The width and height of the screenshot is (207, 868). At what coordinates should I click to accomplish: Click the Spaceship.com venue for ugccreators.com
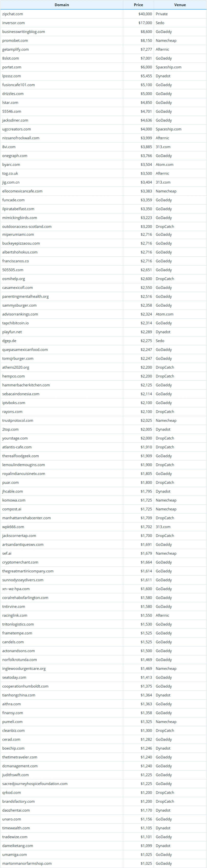tap(168, 129)
